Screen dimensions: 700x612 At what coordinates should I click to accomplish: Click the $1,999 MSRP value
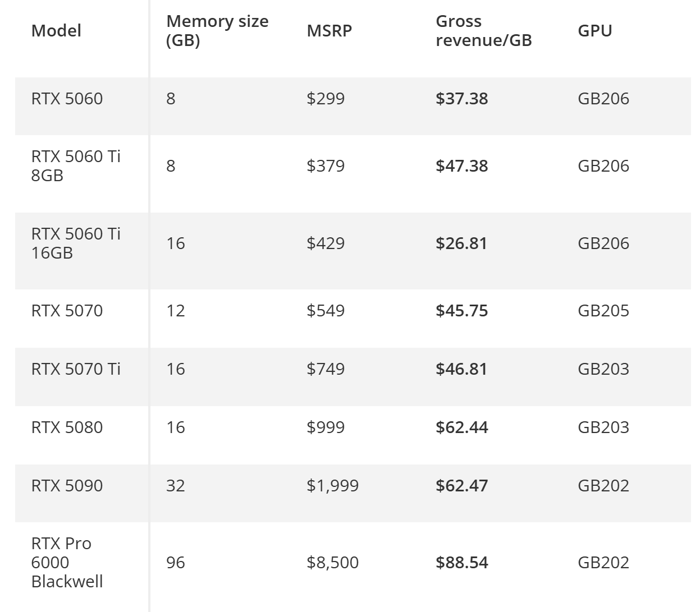coord(332,486)
